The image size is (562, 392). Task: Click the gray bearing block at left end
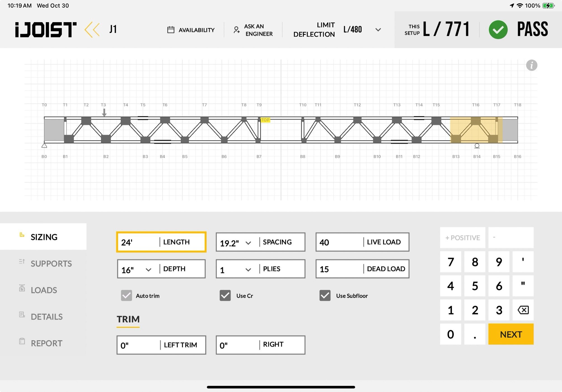[x=54, y=130]
